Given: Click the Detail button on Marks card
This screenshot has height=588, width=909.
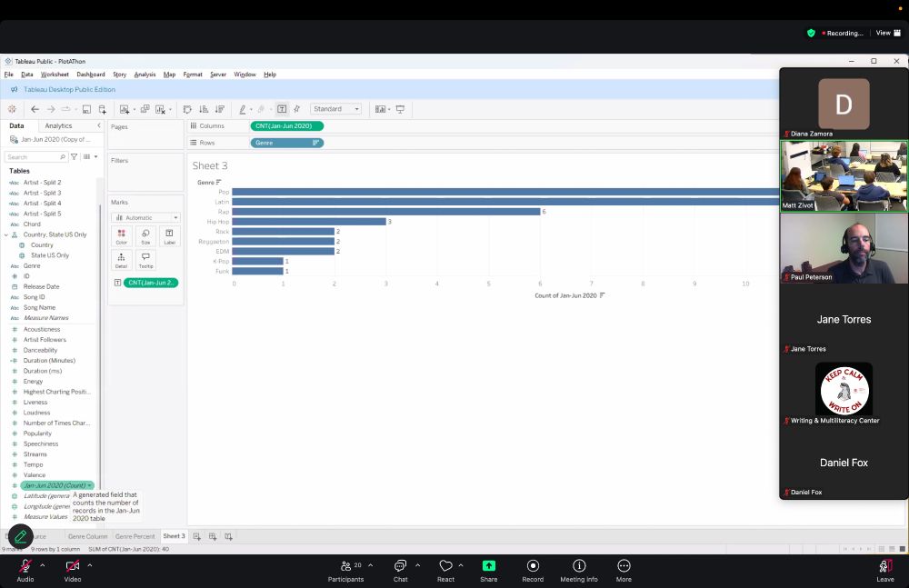Looking at the screenshot, I should point(121,260).
